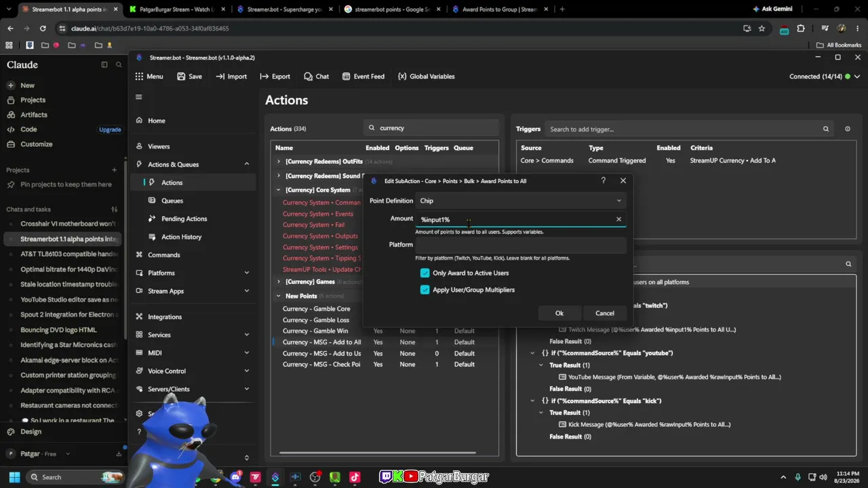Click the trigger search magnifier icon
The width and height of the screenshot is (868, 488).
826,129
